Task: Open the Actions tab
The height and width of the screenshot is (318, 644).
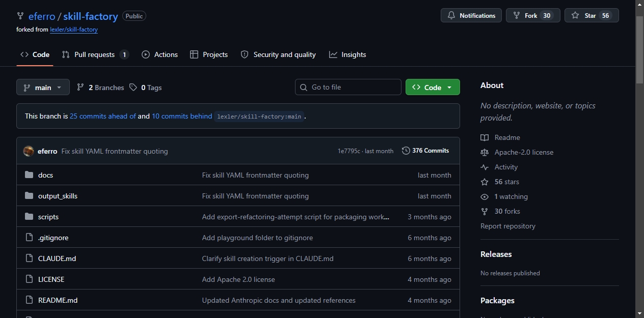Action: tap(159, 54)
